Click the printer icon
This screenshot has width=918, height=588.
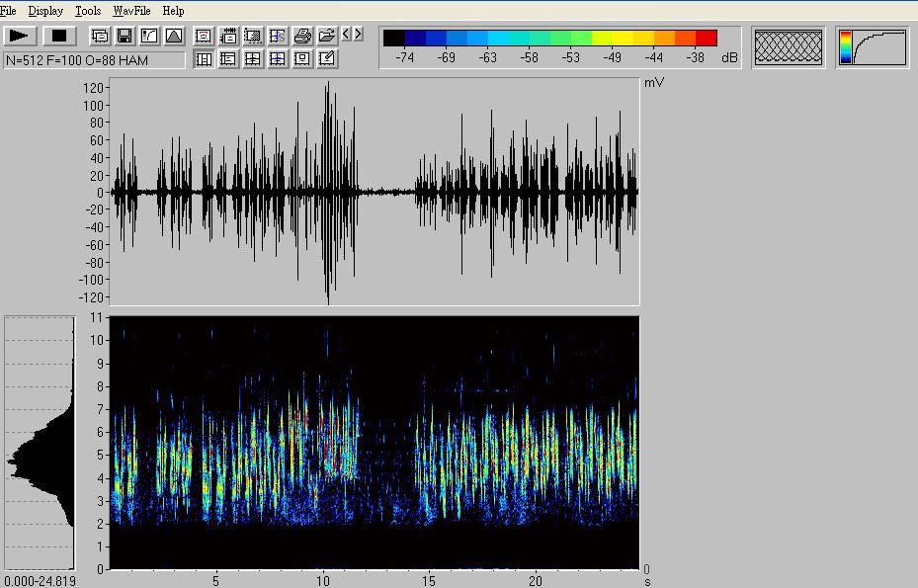click(x=302, y=36)
